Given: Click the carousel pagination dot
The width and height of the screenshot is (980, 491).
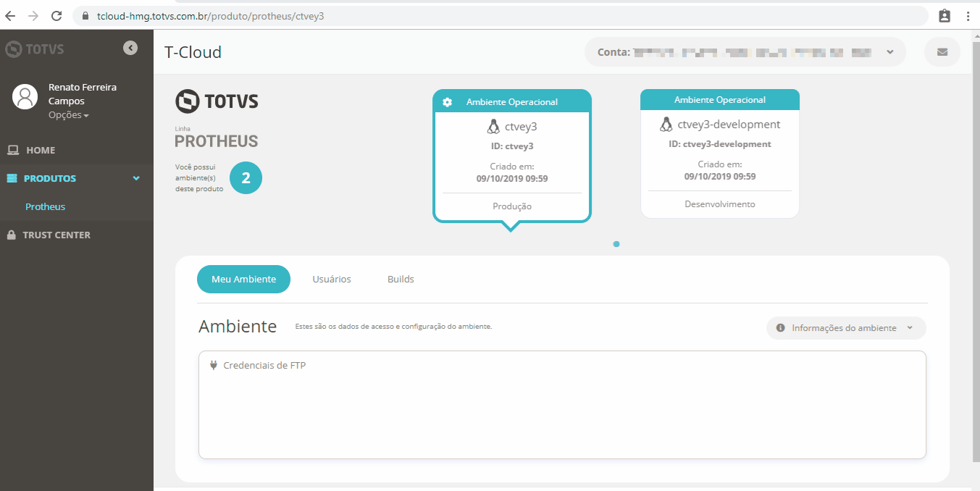Looking at the screenshot, I should (x=616, y=244).
